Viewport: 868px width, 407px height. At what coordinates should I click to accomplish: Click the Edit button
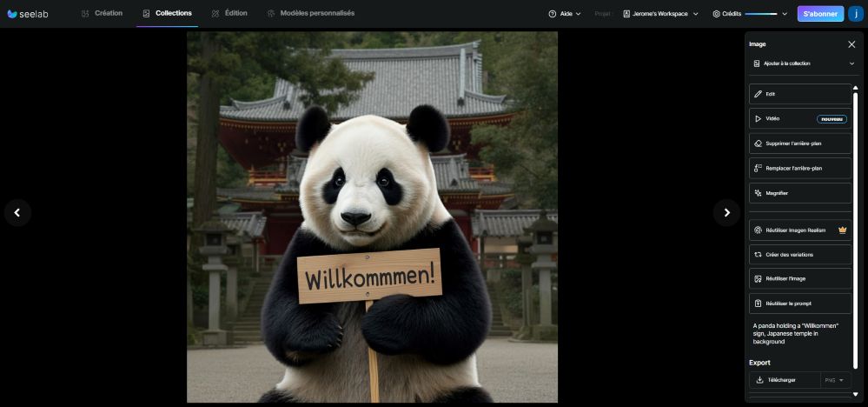800,94
